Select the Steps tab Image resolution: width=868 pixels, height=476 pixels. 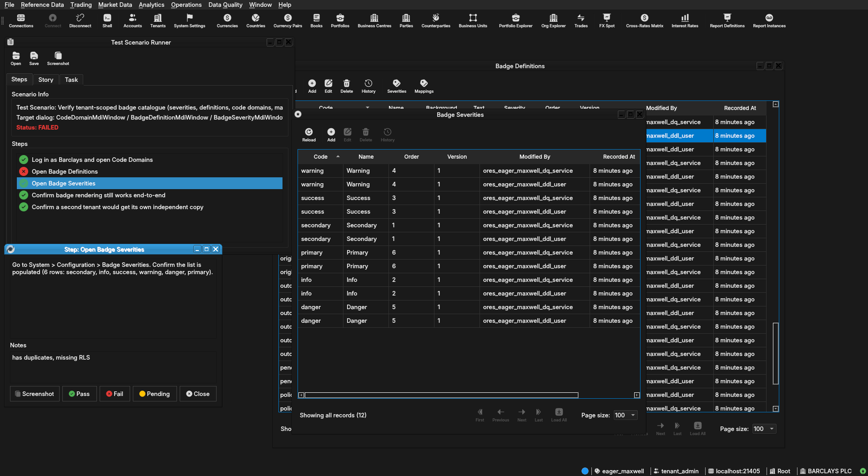[x=19, y=79]
